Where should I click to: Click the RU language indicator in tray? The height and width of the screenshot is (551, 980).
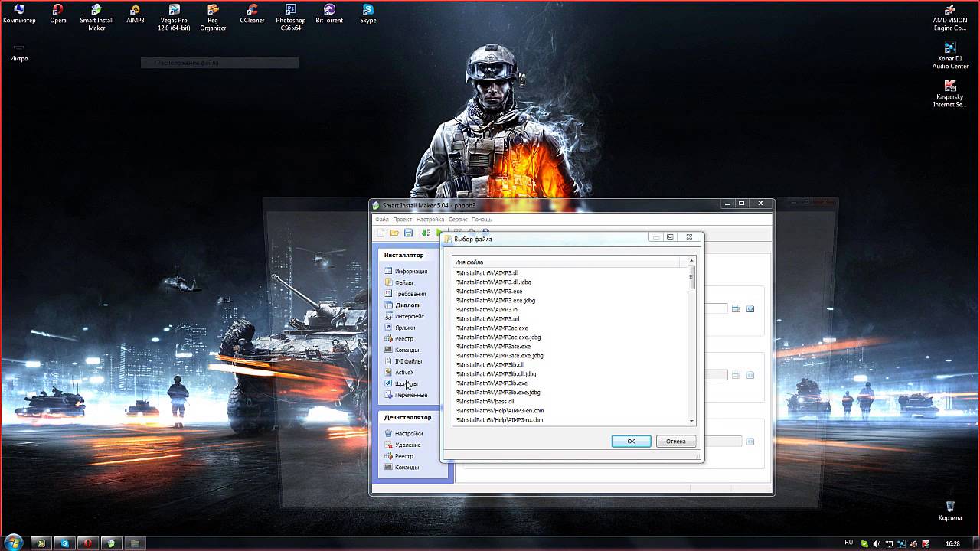[x=849, y=543]
